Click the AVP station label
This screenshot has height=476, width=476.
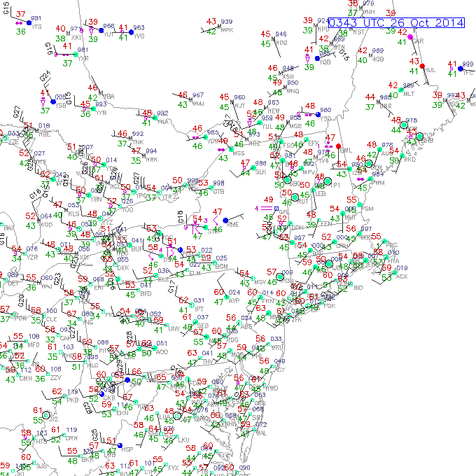[x=234, y=300]
